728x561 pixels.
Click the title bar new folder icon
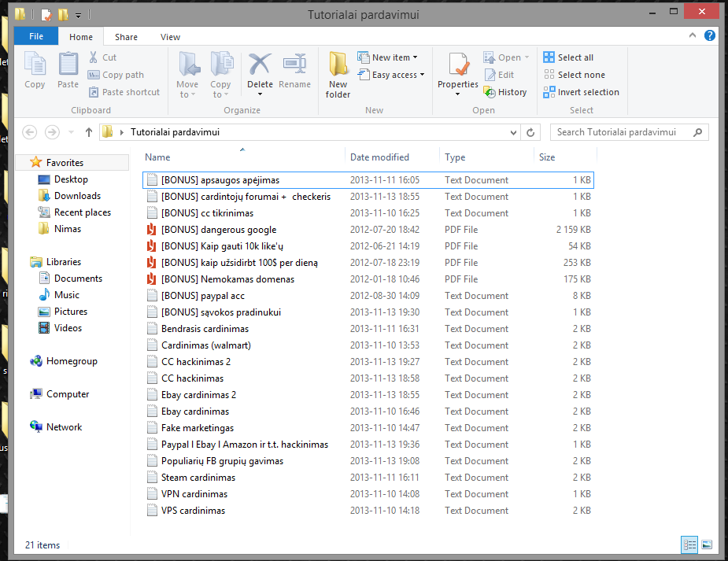[x=63, y=15]
